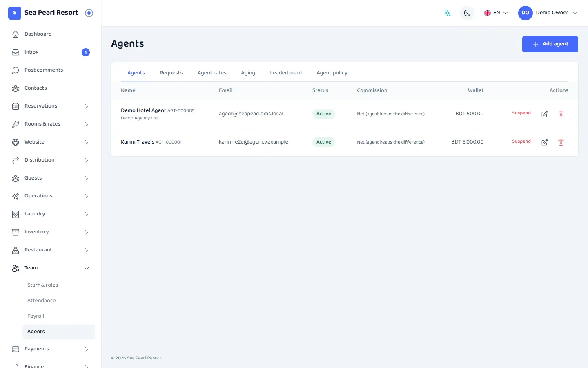
Task: Expand the Operations submenu chevron
Action: tap(87, 196)
